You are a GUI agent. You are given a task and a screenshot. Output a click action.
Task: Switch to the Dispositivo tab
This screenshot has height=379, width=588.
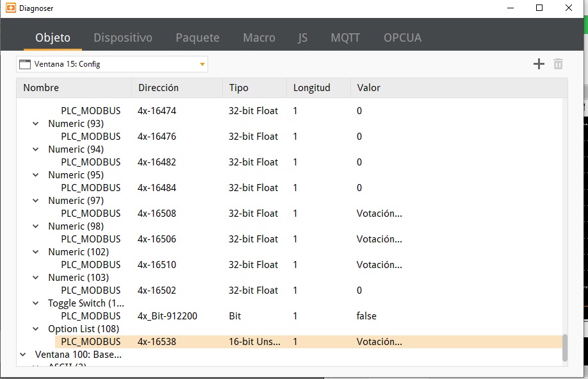coord(123,38)
